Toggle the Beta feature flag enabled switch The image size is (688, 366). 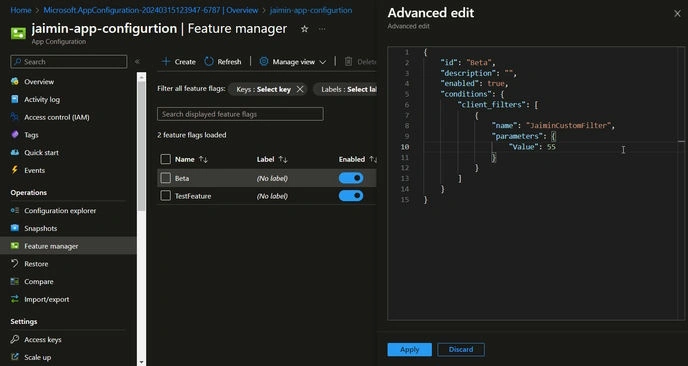click(351, 178)
